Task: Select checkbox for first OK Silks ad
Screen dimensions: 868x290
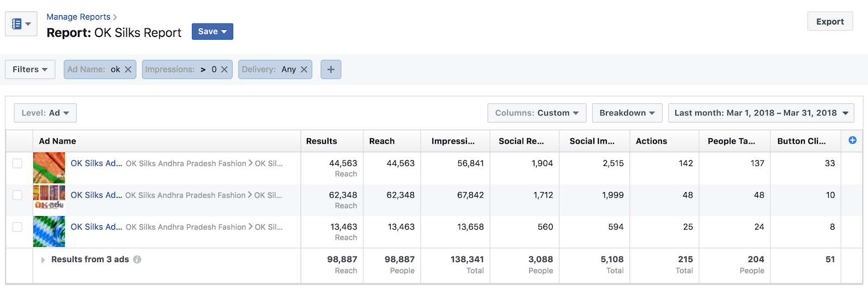Action: click(x=17, y=163)
